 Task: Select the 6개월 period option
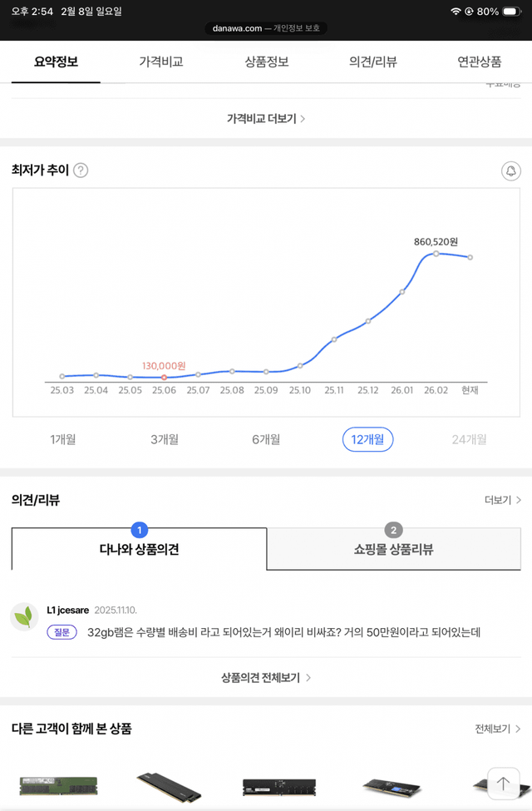[266, 439]
